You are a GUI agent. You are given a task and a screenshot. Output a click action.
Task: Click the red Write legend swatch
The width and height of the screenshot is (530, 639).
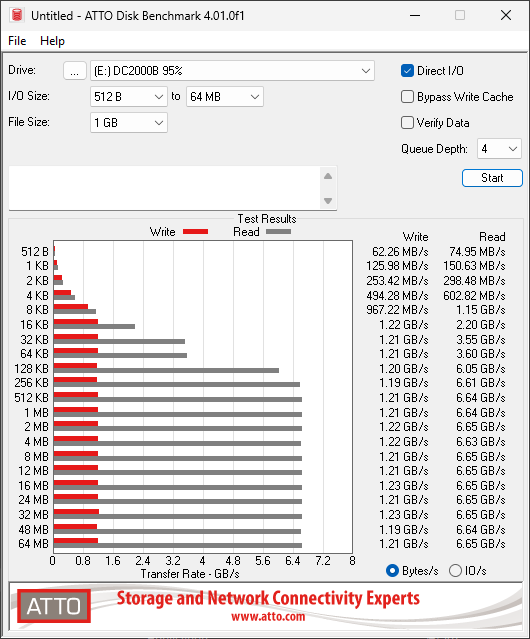pos(196,231)
